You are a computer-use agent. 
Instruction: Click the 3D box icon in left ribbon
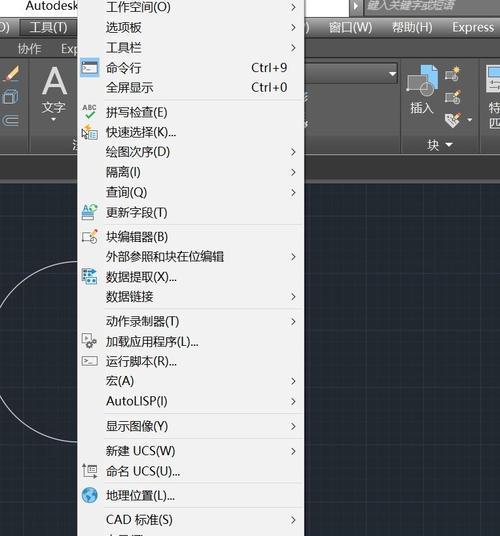10,97
